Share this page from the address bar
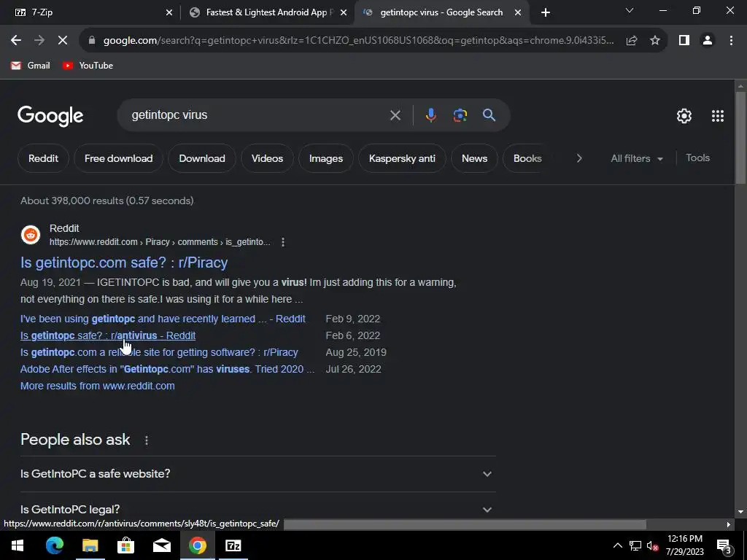 pyautogui.click(x=632, y=41)
